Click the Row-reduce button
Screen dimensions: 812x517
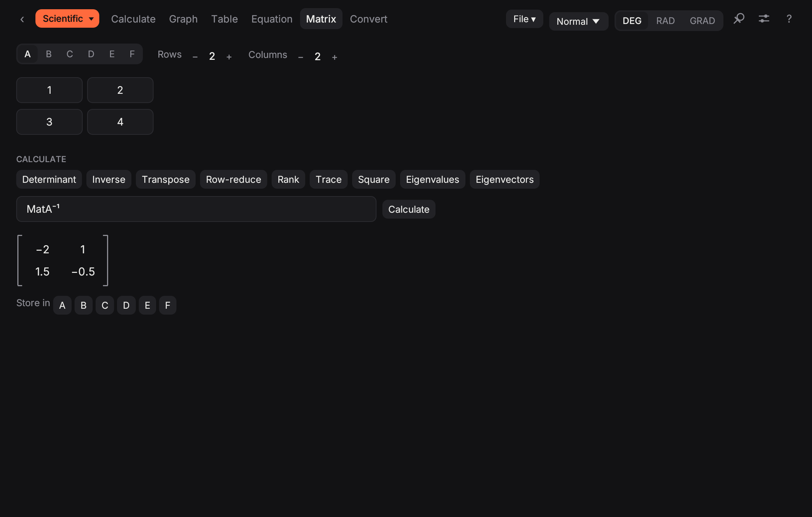pos(233,179)
